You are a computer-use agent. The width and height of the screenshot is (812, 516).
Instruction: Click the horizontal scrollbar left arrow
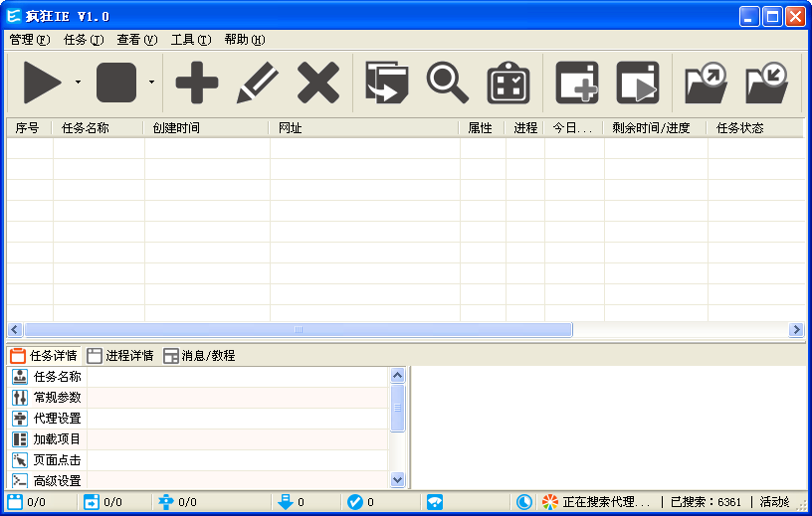point(15,329)
